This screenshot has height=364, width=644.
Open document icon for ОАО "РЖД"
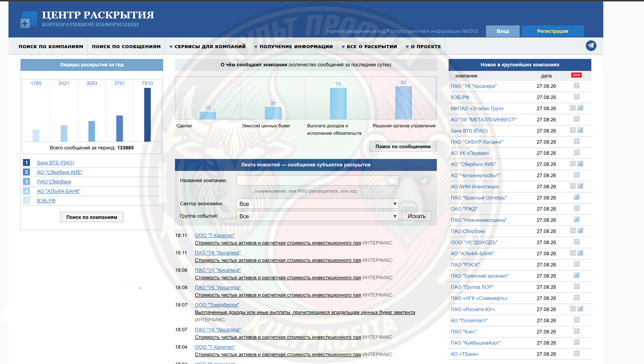(x=576, y=208)
